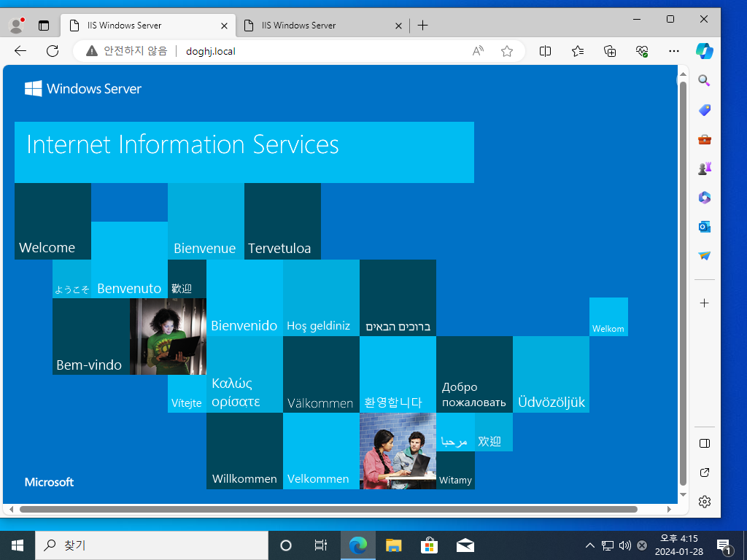Click the Vítejte tile
Viewport: 747px width, 560px height.
[x=187, y=394]
